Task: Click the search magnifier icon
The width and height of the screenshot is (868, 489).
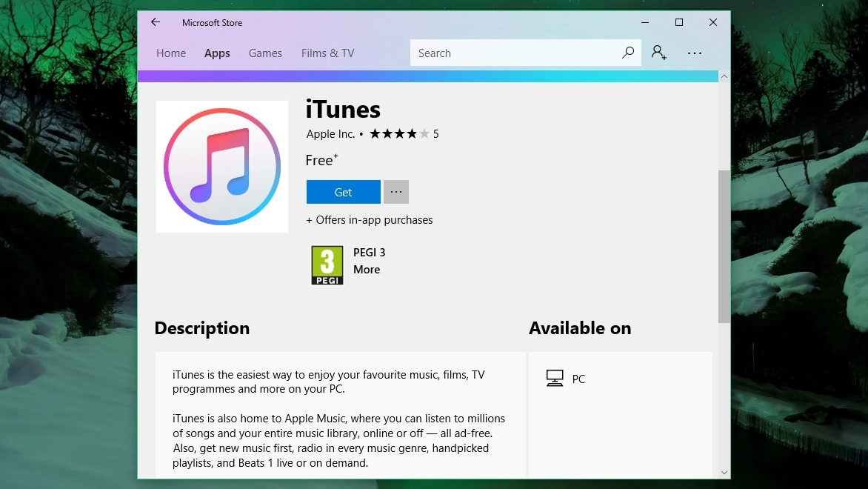Action: pos(628,53)
